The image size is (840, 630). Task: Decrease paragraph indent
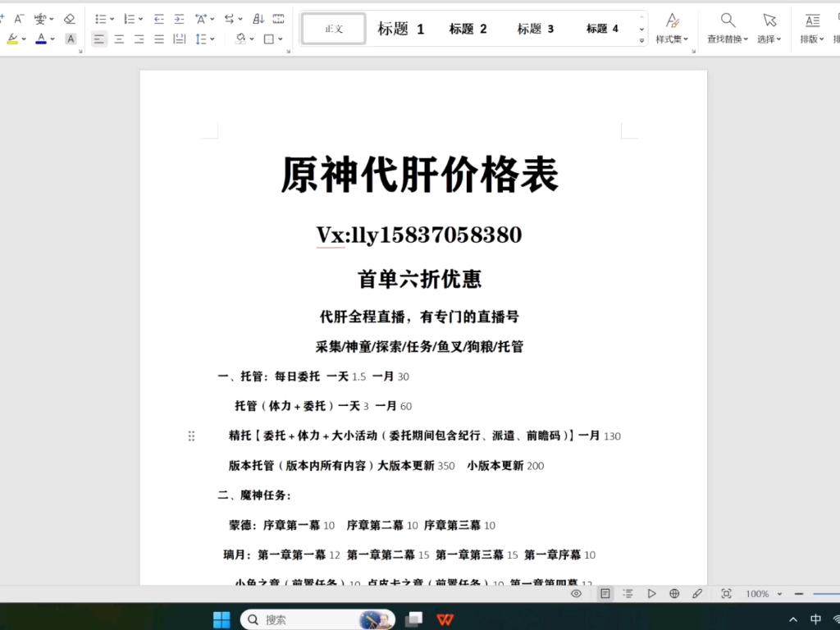tap(159, 19)
